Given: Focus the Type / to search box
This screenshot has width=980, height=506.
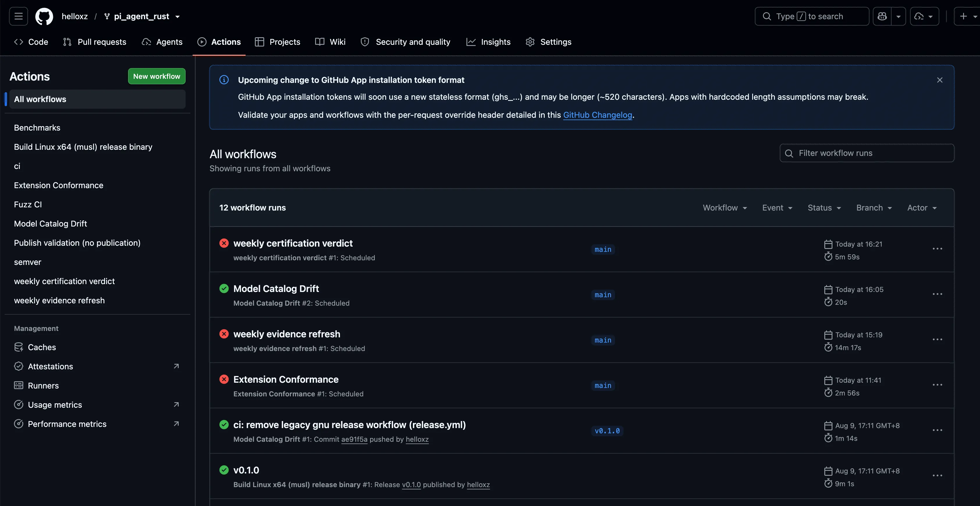Looking at the screenshot, I should (812, 16).
